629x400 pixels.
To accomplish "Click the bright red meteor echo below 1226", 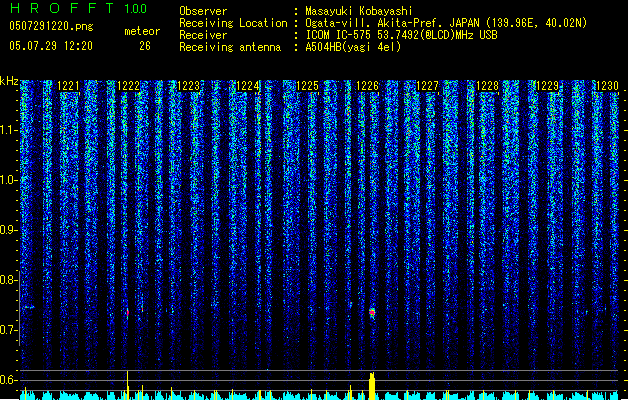I will [372, 313].
